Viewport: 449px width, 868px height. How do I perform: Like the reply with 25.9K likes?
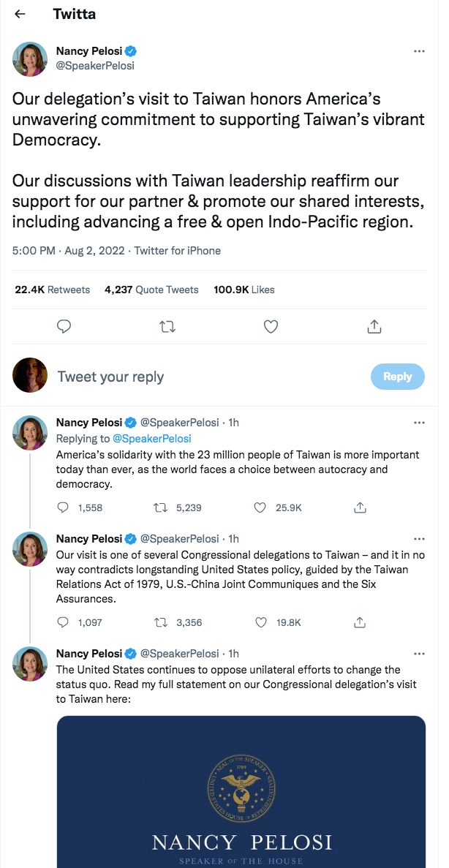[x=260, y=507]
